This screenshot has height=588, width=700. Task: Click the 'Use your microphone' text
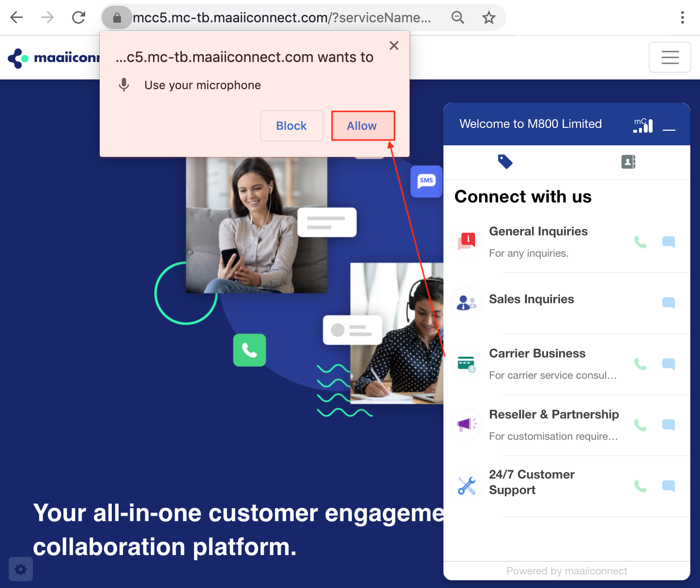pyautogui.click(x=202, y=85)
